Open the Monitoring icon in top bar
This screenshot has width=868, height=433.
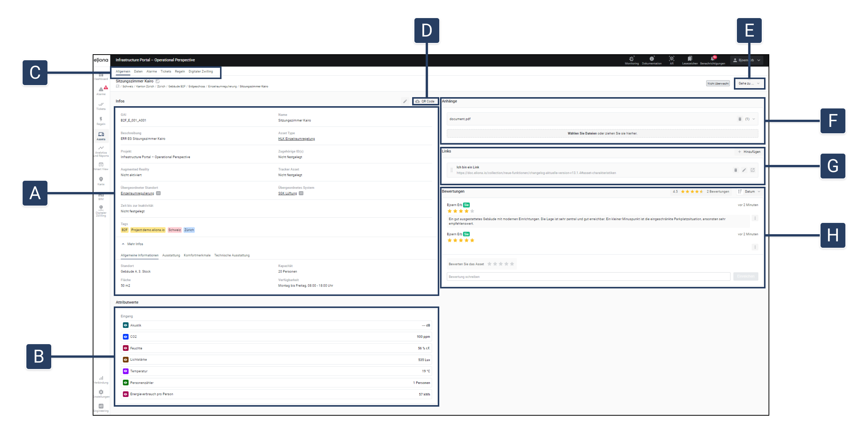point(631,59)
